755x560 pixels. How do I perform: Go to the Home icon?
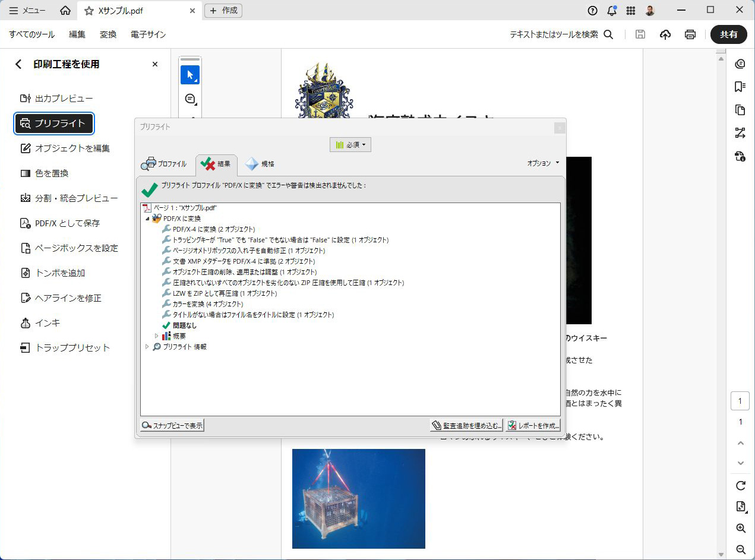tap(65, 11)
